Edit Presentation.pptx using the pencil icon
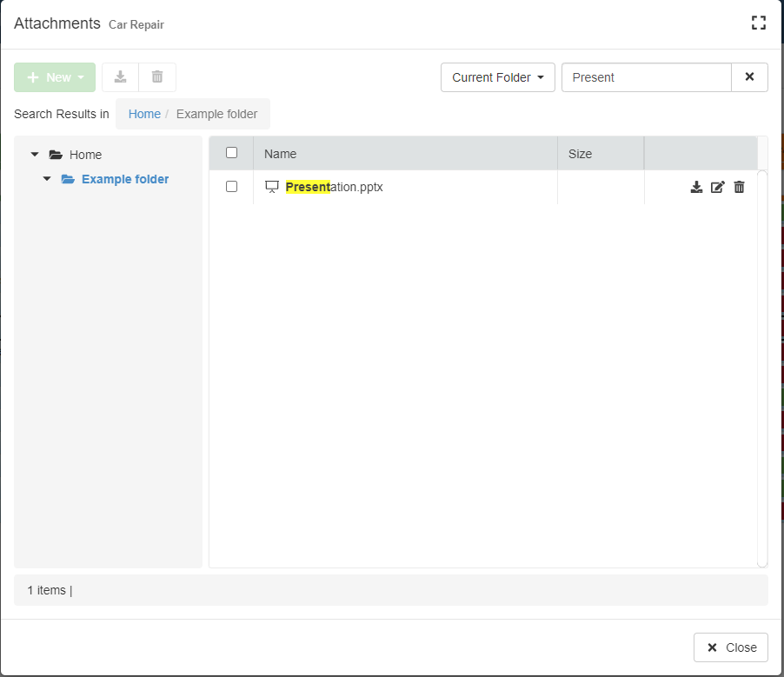The width and height of the screenshot is (784, 677). [717, 187]
